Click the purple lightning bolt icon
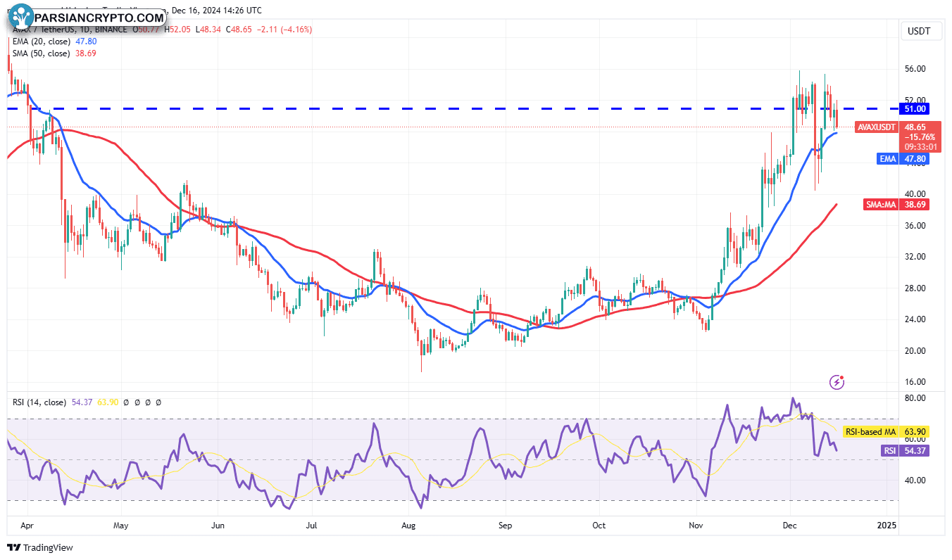This screenshot has height=560, width=952. coord(837,382)
